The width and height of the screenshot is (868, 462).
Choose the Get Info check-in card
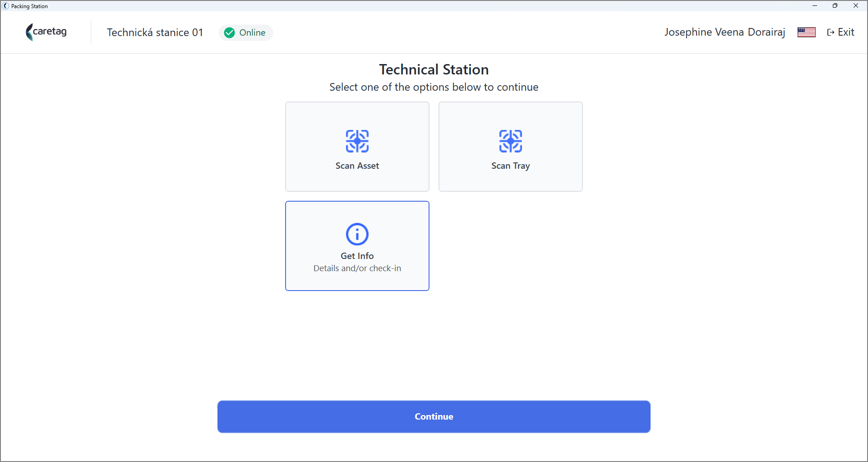coord(357,246)
